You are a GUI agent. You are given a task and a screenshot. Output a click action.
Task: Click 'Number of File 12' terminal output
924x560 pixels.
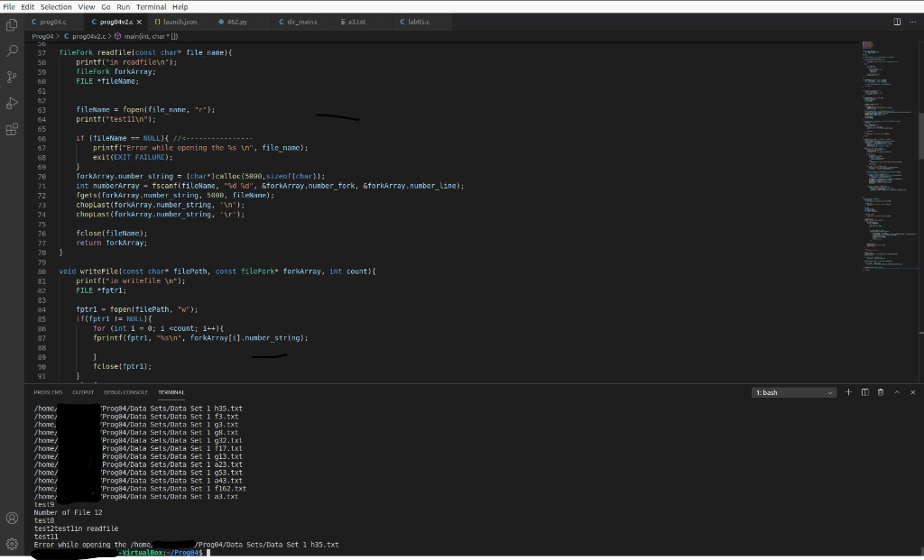point(68,512)
